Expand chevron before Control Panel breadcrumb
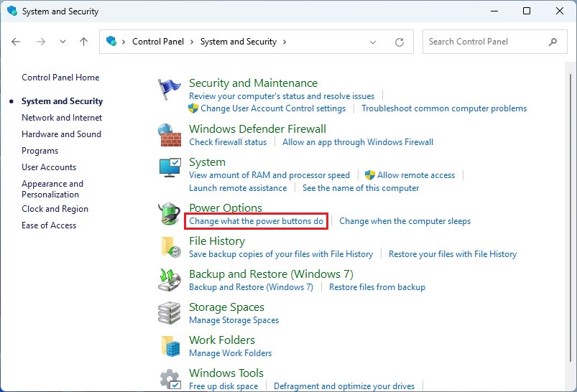This screenshot has width=577, height=392. (124, 42)
